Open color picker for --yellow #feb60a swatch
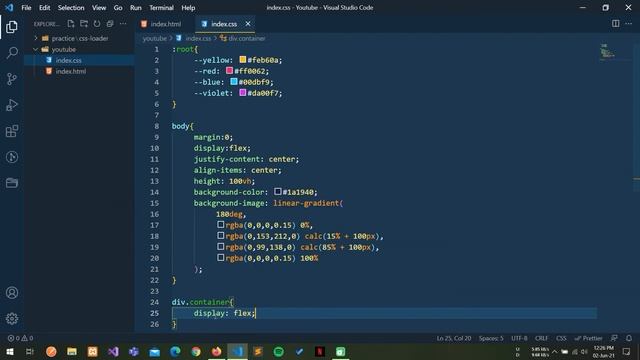Image resolution: width=640 pixels, height=360 pixels. pos(243,60)
